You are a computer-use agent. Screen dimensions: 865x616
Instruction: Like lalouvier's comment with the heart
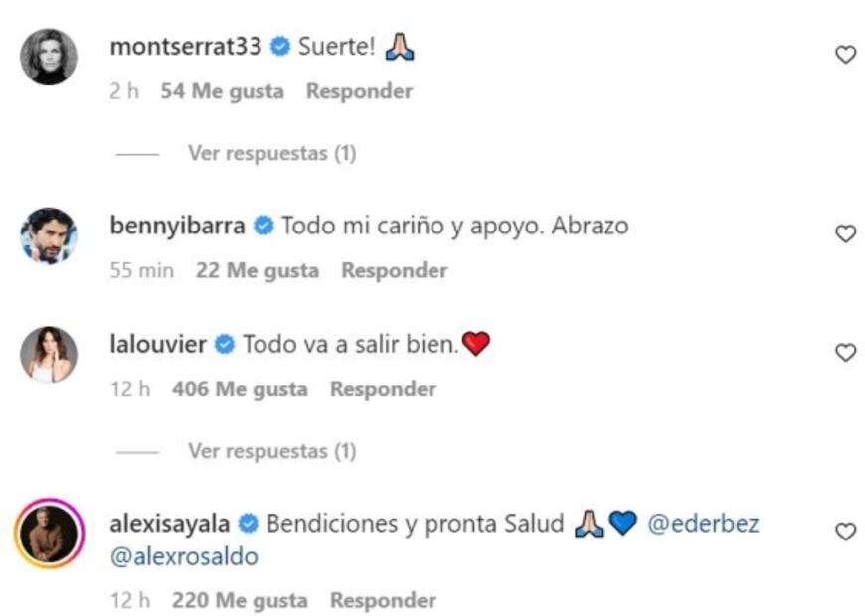(845, 352)
